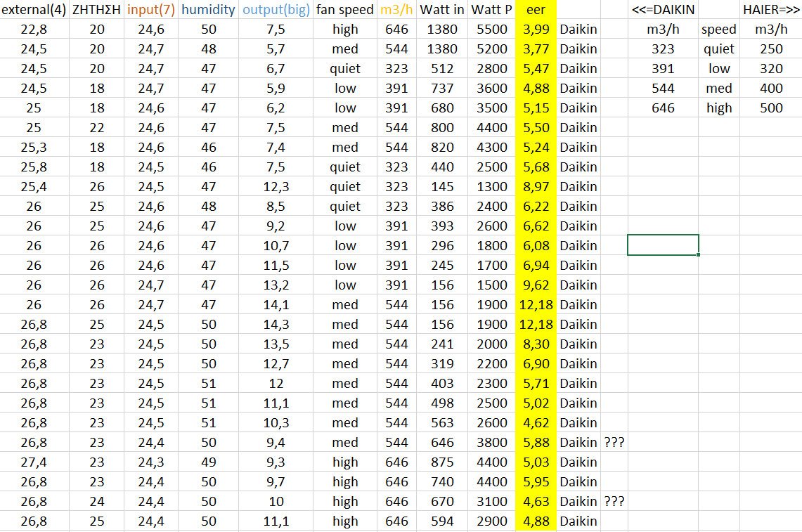Click the eer value 8,30
This screenshot has width=802, height=532.
536,344
